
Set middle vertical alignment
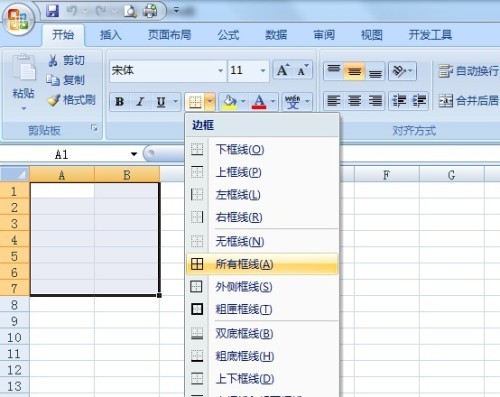(354, 71)
